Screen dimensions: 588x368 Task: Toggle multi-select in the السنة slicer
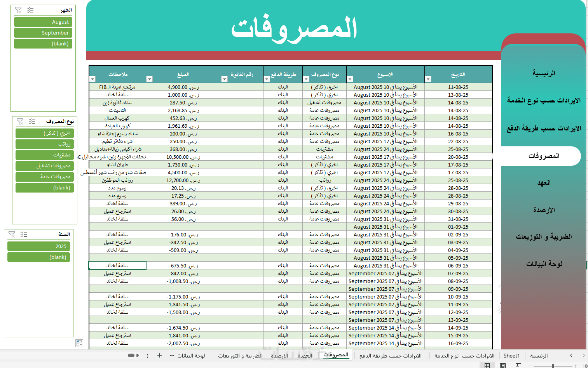(x=24, y=234)
